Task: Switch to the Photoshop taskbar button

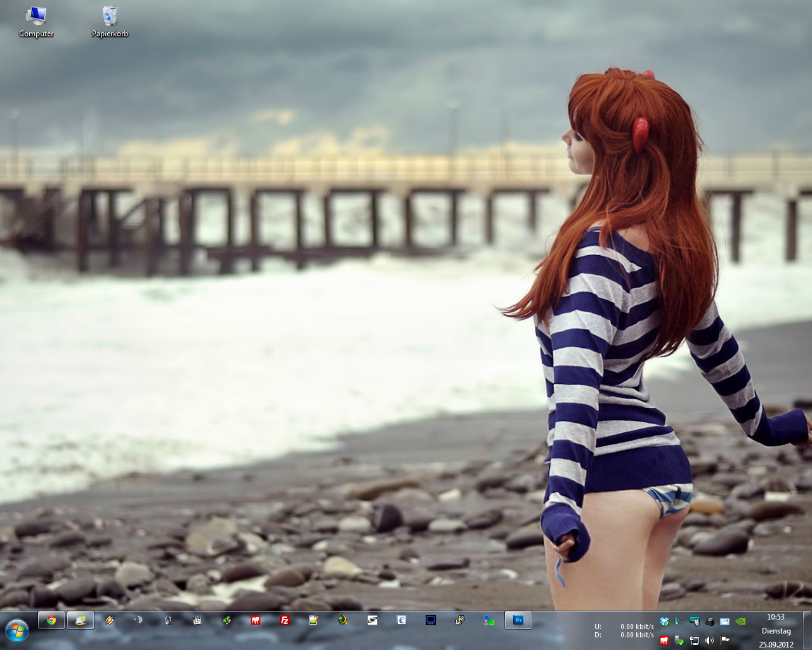Action: (518, 620)
